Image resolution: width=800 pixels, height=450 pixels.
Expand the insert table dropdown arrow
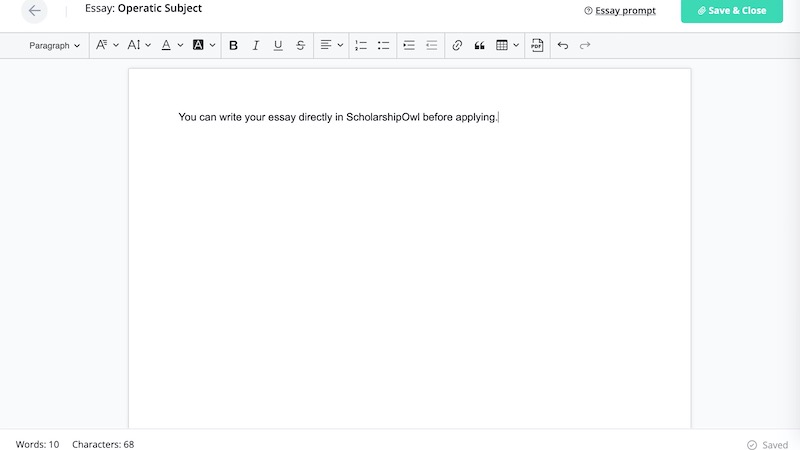[x=516, y=45]
